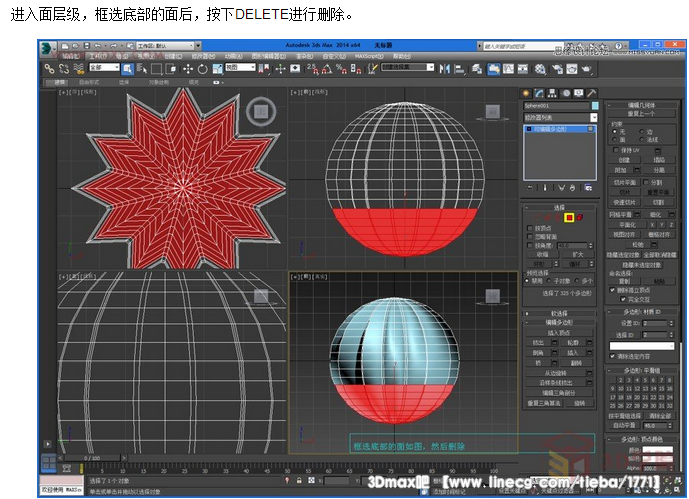Screen dimensions: 689x499
Task: Collapse the 编辑多边形 rollout
Action: pyautogui.click(x=559, y=322)
